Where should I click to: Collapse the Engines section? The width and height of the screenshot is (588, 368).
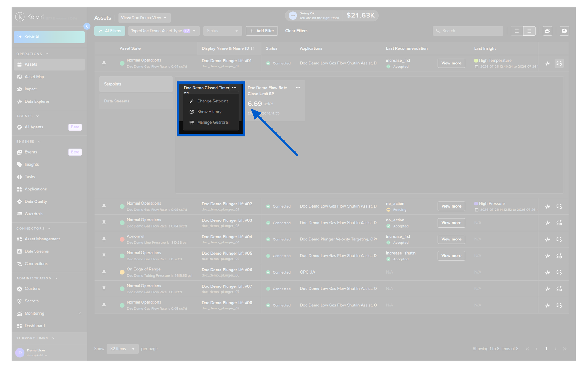click(39, 142)
